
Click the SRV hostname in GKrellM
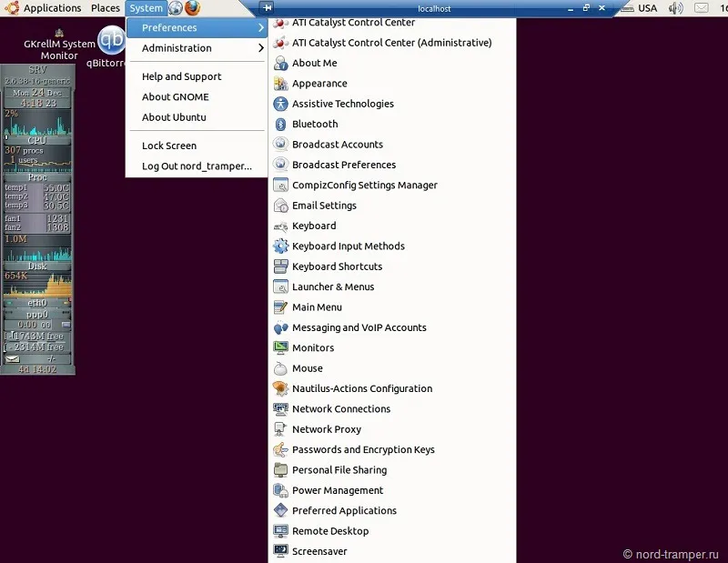(37, 70)
